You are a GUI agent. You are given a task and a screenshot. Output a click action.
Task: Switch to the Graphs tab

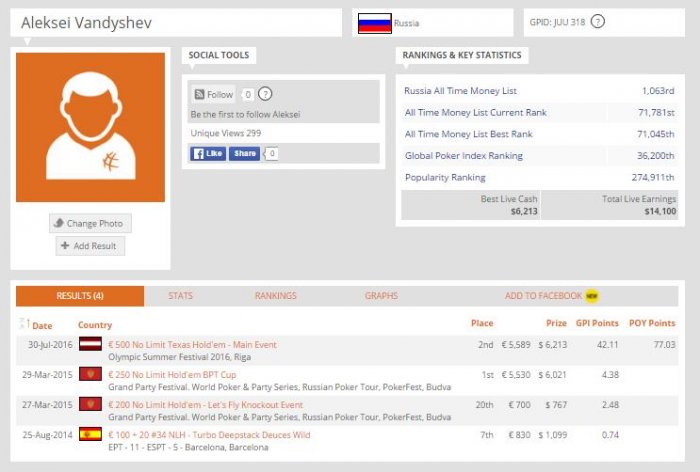pos(381,296)
